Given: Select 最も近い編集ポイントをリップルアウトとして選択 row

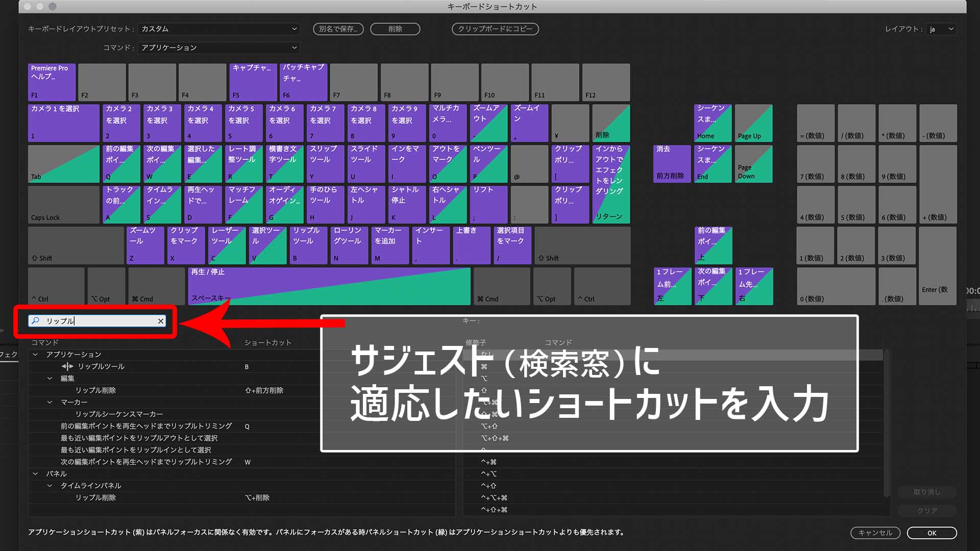Looking at the screenshot, I should pos(241,438).
